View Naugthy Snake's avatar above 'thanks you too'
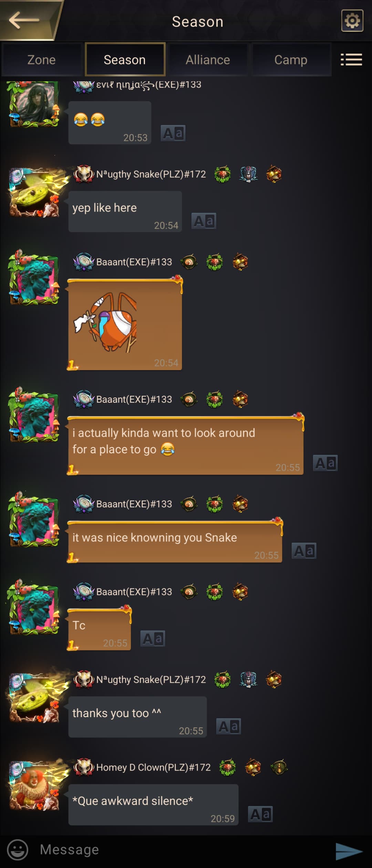This screenshot has width=372, height=868. pos(34,697)
